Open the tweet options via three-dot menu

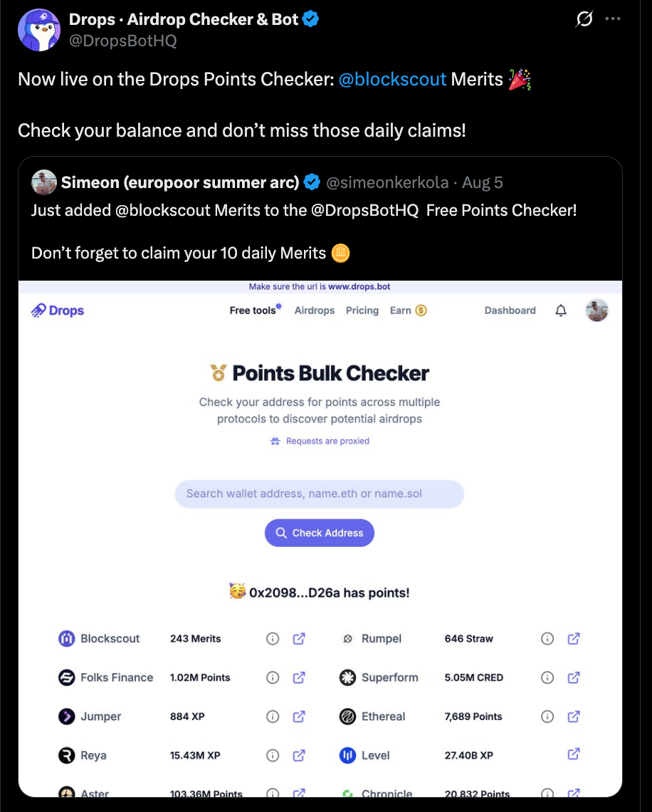(613, 19)
